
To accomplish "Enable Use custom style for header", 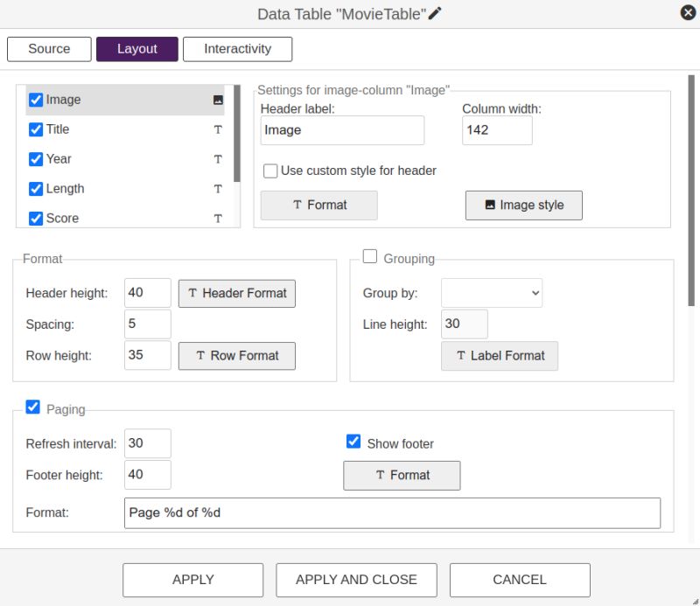I will pos(270,171).
